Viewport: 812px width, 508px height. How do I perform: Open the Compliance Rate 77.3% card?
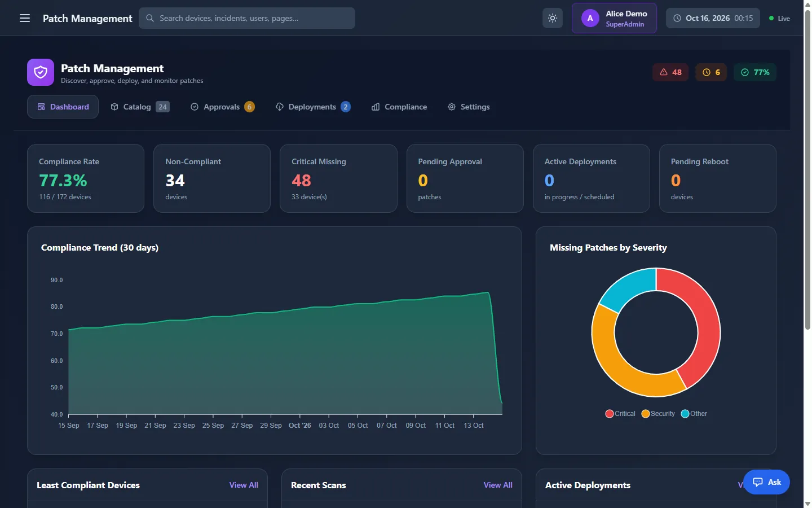pos(86,178)
